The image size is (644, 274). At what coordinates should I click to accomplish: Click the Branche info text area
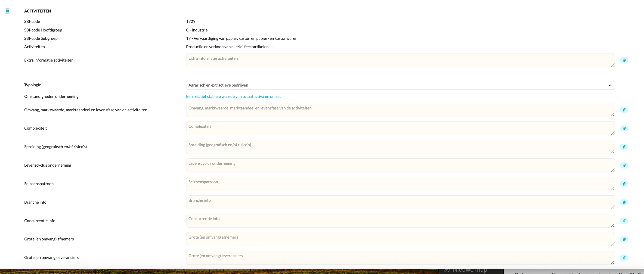coord(400,202)
